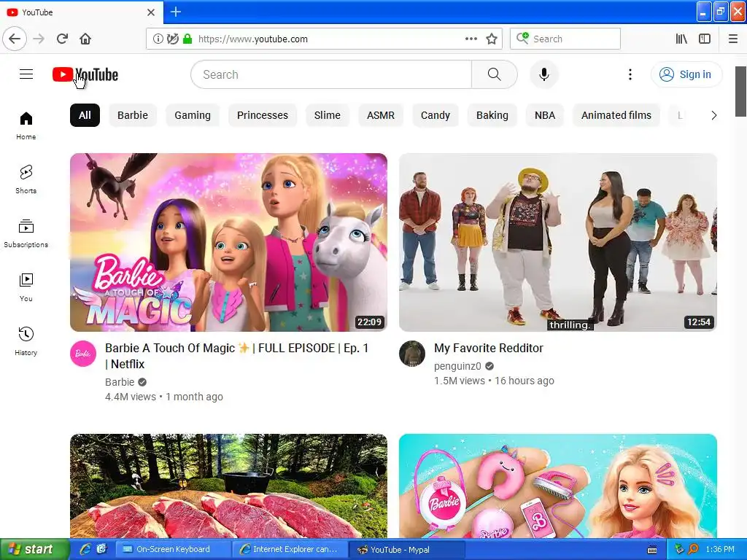Switch to On-Screen Keyboard taskbar item
The height and width of the screenshot is (560, 747).
173,550
